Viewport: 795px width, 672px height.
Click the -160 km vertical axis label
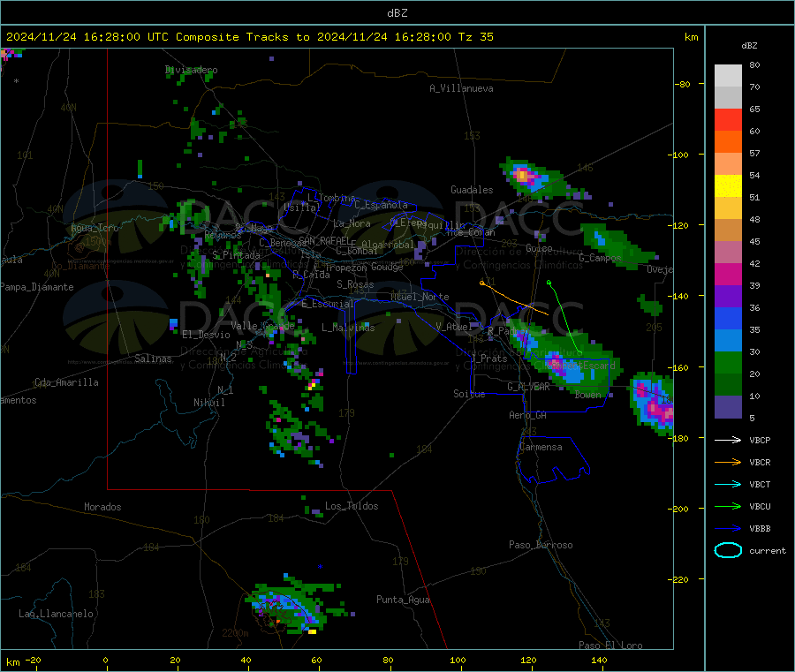tap(678, 367)
